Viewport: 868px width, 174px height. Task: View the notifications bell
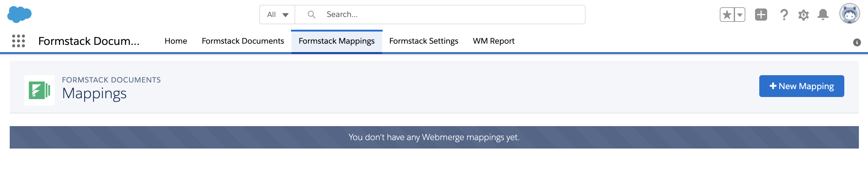[823, 15]
